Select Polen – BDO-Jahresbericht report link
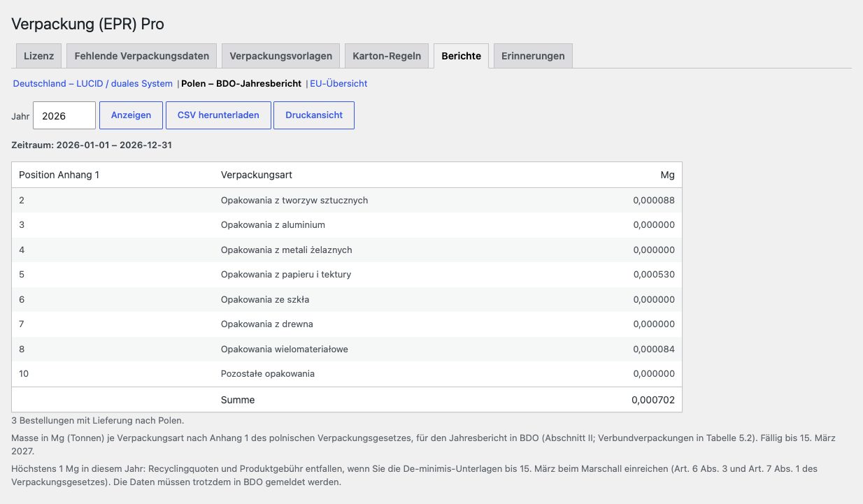The image size is (863, 504). [241, 83]
